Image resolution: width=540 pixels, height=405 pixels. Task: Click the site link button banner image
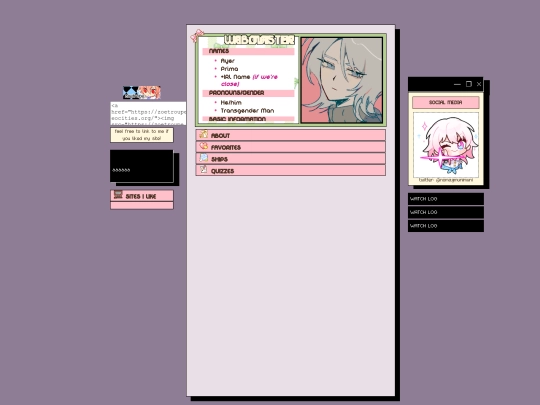(142, 93)
